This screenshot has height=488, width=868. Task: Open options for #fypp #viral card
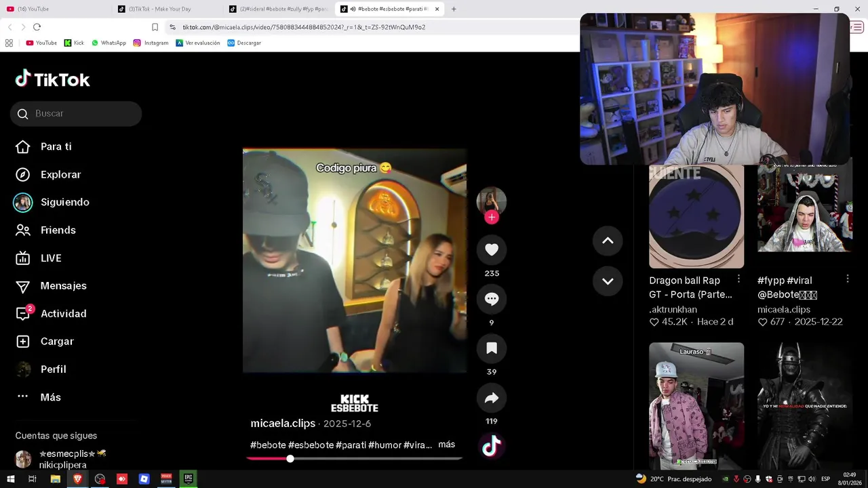pos(848,279)
